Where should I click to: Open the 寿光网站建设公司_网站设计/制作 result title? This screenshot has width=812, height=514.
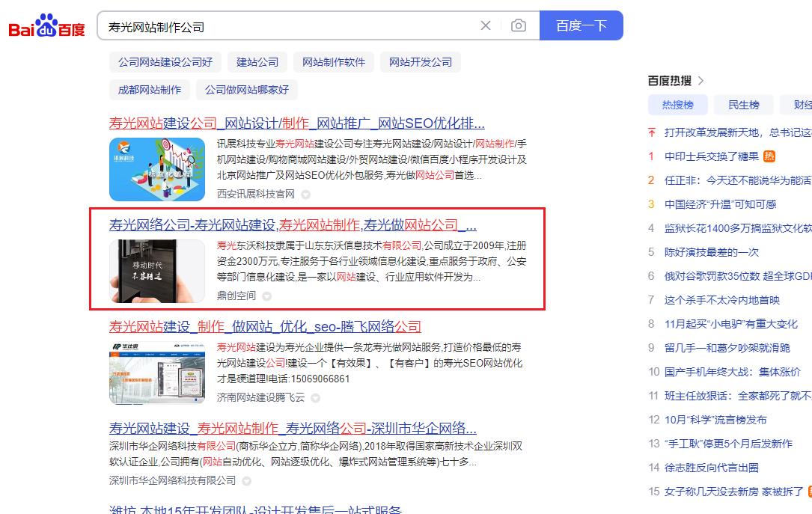[x=296, y=123]
